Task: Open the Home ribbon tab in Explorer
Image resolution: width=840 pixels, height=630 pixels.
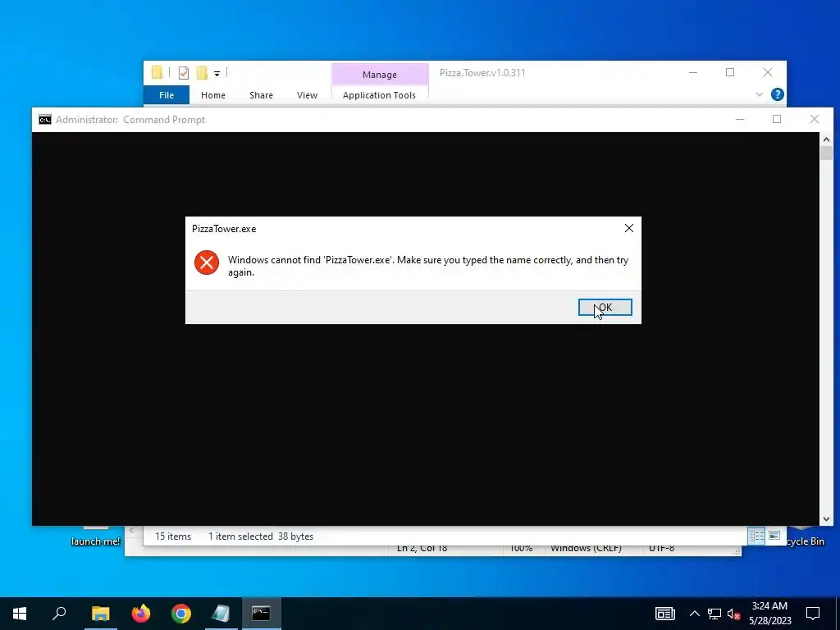Action: (x=212, y=95)
